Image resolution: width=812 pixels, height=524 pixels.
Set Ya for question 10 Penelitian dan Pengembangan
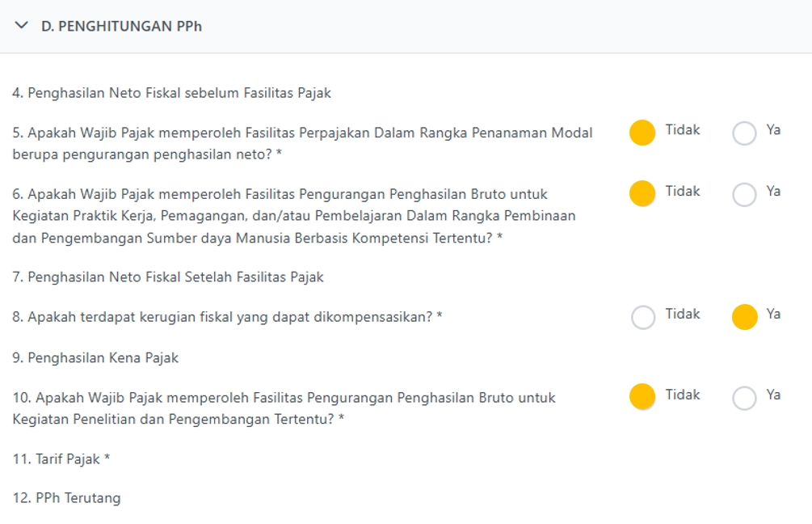pyautogui.click(x=744, y=397)
